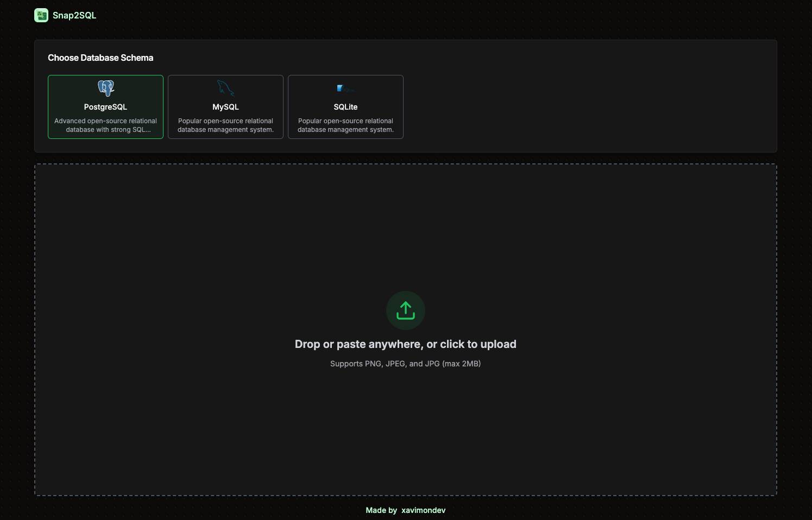The height and width of the screenshot is (520, 812).
Task: Click the Snap2SQL app title text
Action: (x=73, y=15)
